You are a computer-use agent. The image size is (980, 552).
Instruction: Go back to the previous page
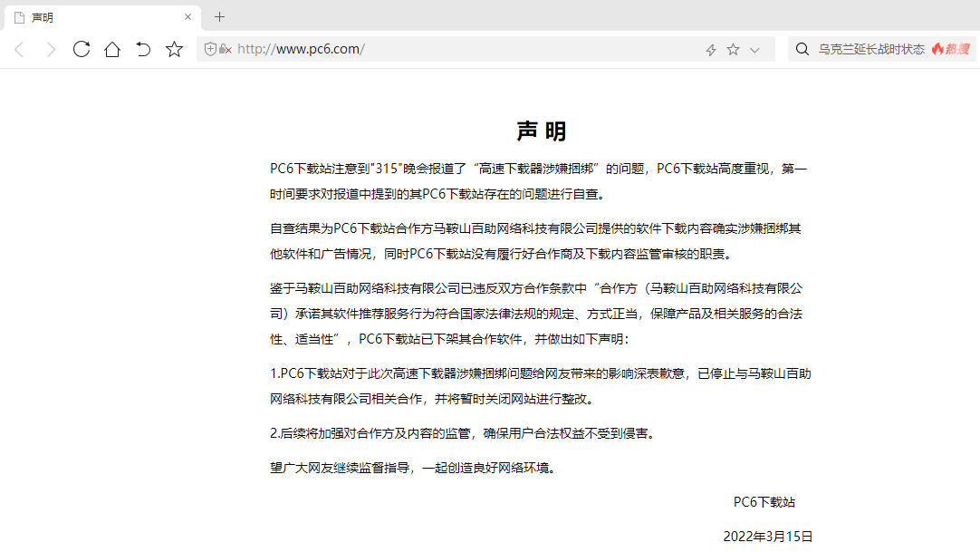19,49
